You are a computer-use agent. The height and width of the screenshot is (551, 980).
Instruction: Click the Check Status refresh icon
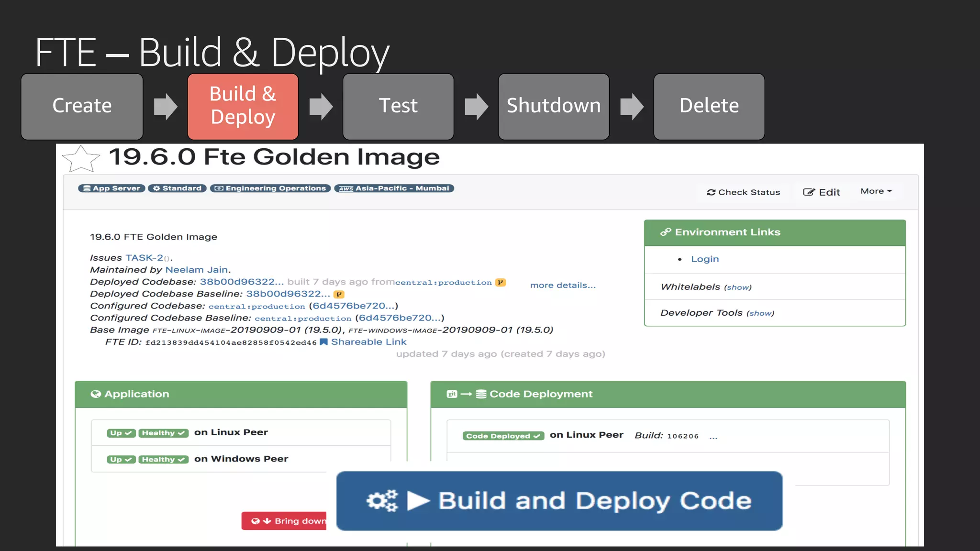(x=711, y=192)
